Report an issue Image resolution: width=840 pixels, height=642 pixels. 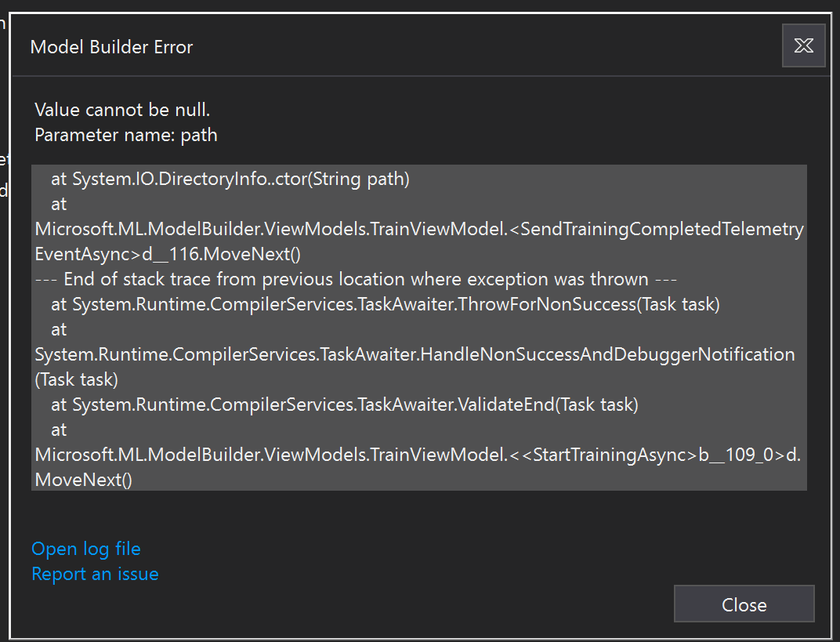click(x=95, y=574)
